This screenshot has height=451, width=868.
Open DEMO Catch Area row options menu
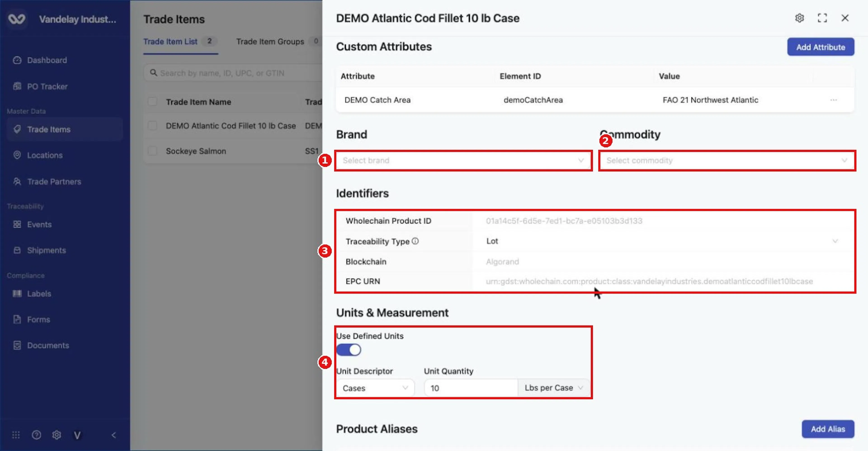pos(834,100)
